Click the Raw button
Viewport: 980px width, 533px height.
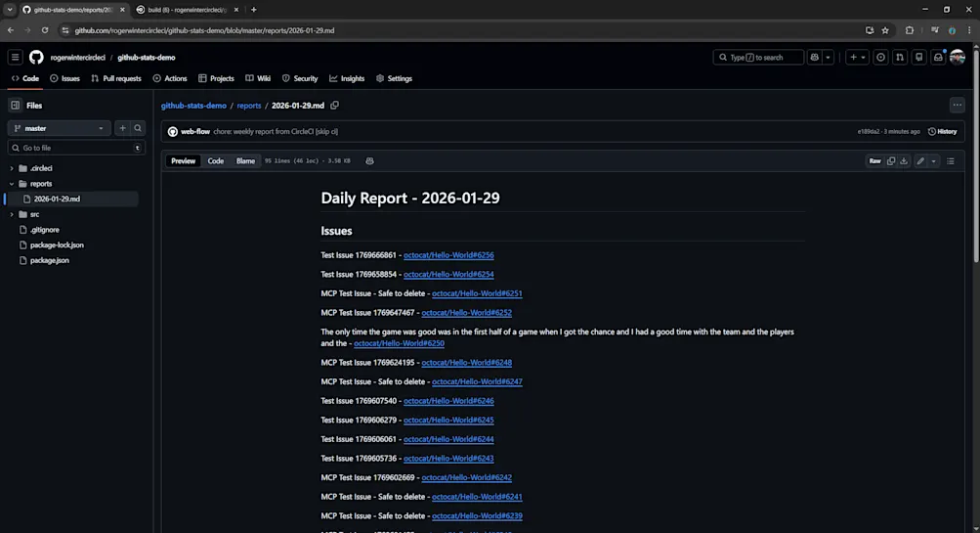[x=875, y=160]
